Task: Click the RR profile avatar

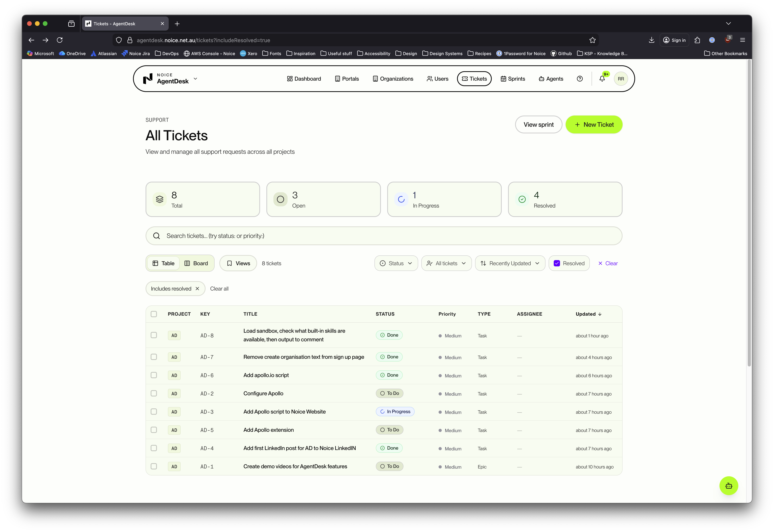Action: pyautogui.click(x=621, y=79)
